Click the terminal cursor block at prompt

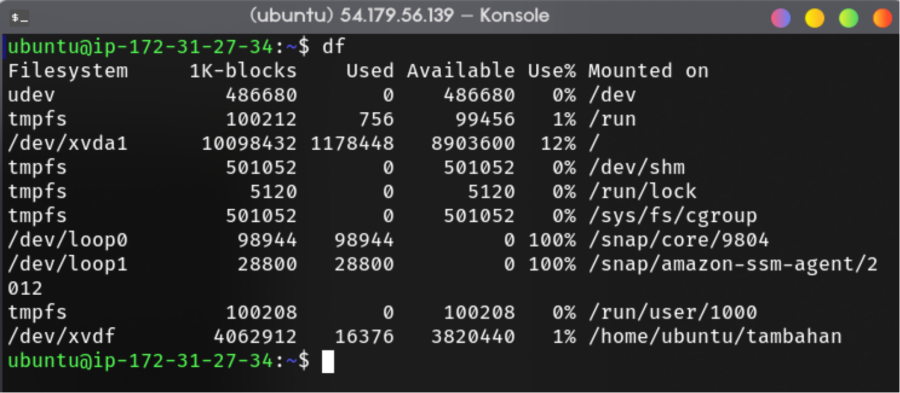(x=328, y=361)
